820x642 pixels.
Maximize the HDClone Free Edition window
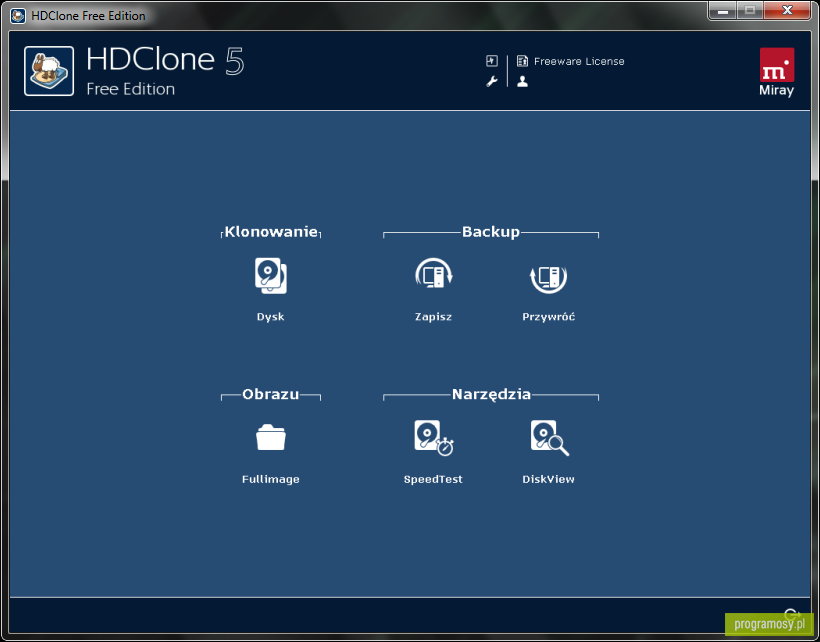[750, 10]
